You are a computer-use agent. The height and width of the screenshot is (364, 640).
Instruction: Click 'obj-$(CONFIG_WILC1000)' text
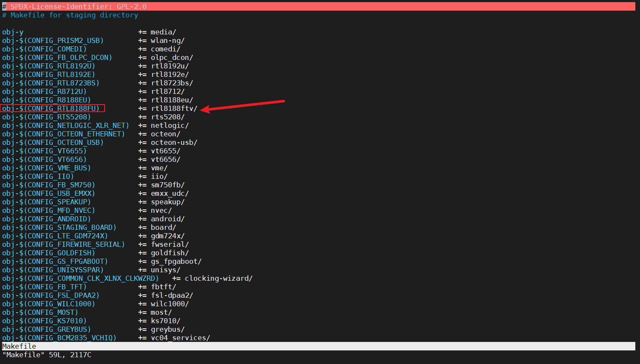(49, 304)
